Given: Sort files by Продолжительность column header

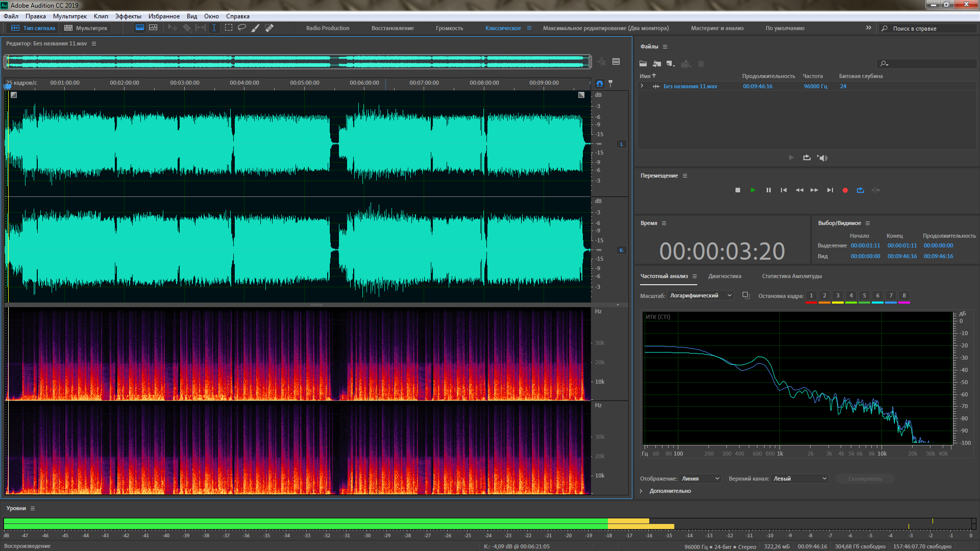Looking at the screenshot, I should point(768,76).
